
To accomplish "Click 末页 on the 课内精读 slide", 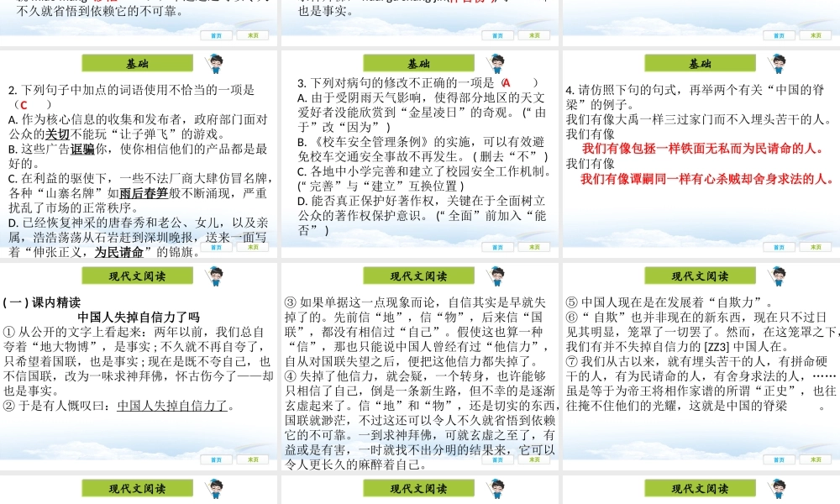I will point(253,459).
